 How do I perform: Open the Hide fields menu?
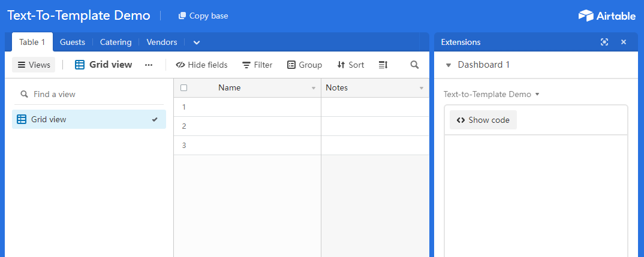(201, 65)
